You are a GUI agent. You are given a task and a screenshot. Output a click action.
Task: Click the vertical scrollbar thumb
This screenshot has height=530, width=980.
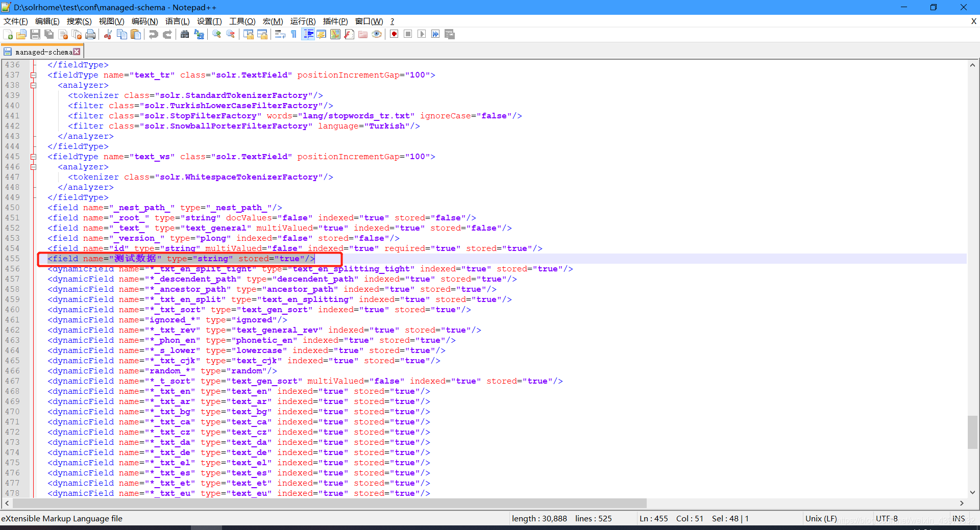pyautogui.click(x=972, y=433)
